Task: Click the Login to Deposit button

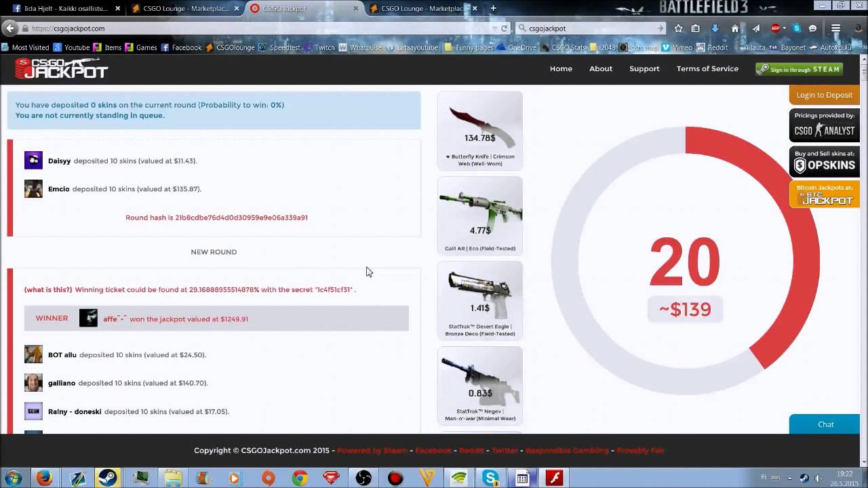Action: (x=824, y=95)
